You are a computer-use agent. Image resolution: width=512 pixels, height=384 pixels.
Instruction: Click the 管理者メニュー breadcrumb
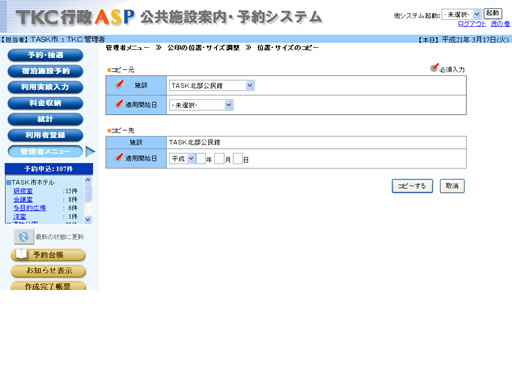click(128, 48)
